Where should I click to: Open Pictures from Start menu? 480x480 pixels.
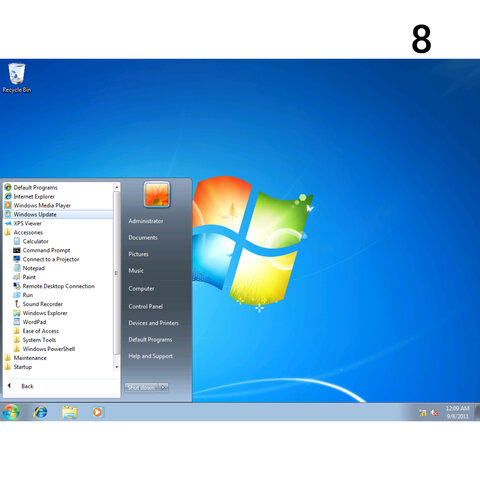(x=139, y=254)
